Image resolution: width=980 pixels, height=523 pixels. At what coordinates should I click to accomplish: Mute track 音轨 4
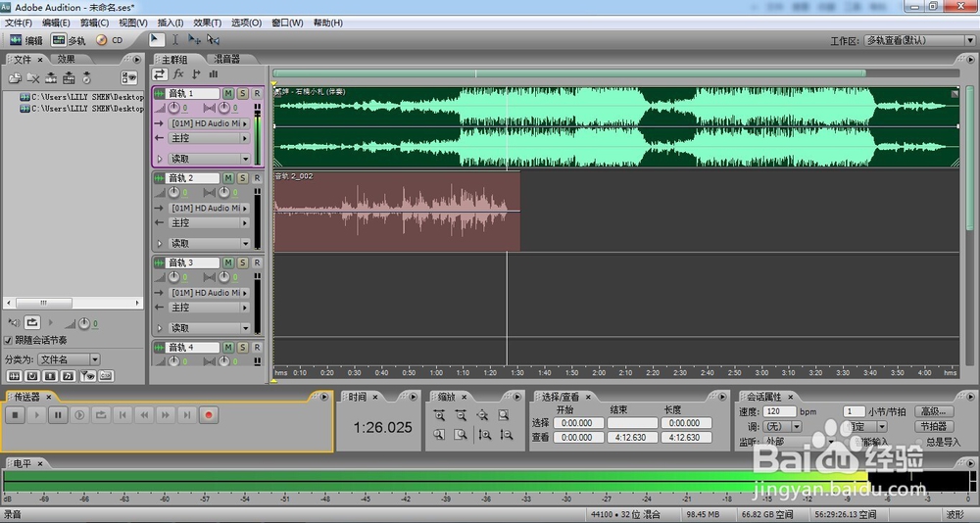point(228,348)
